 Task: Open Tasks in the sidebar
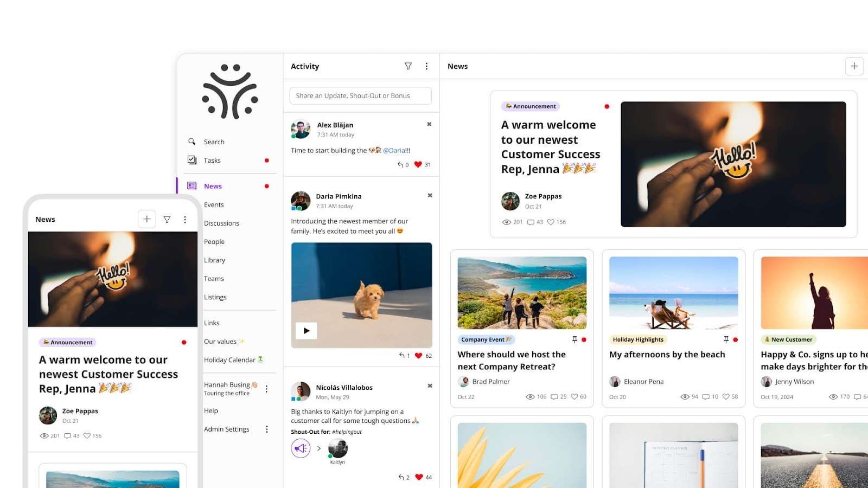coord(212,160)
